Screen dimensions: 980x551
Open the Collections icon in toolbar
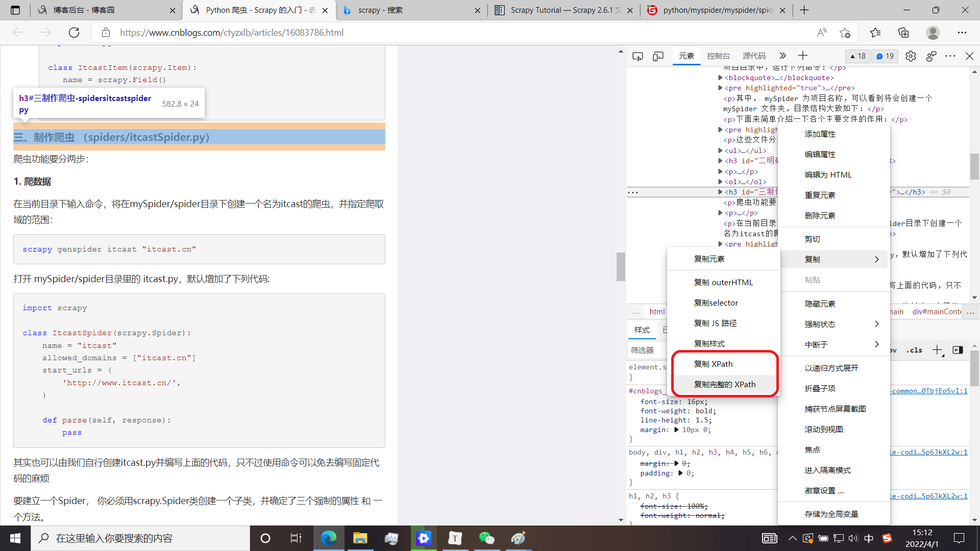903,33
